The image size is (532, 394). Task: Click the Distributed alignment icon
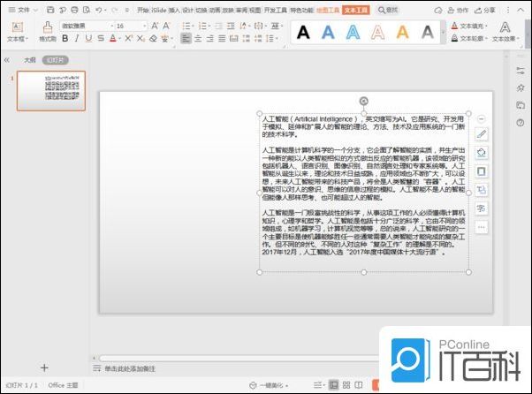point(234,38)
